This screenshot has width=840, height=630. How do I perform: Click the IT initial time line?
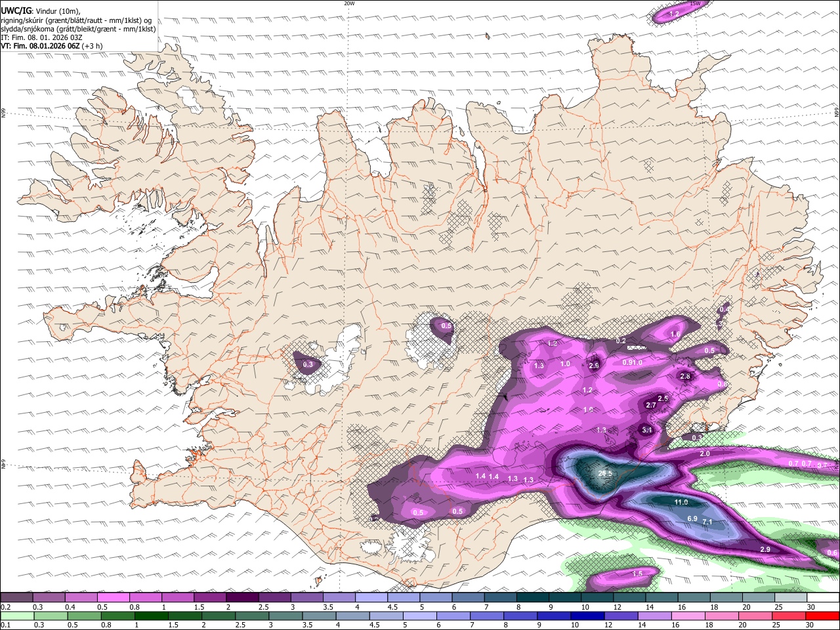coord(41,37)
